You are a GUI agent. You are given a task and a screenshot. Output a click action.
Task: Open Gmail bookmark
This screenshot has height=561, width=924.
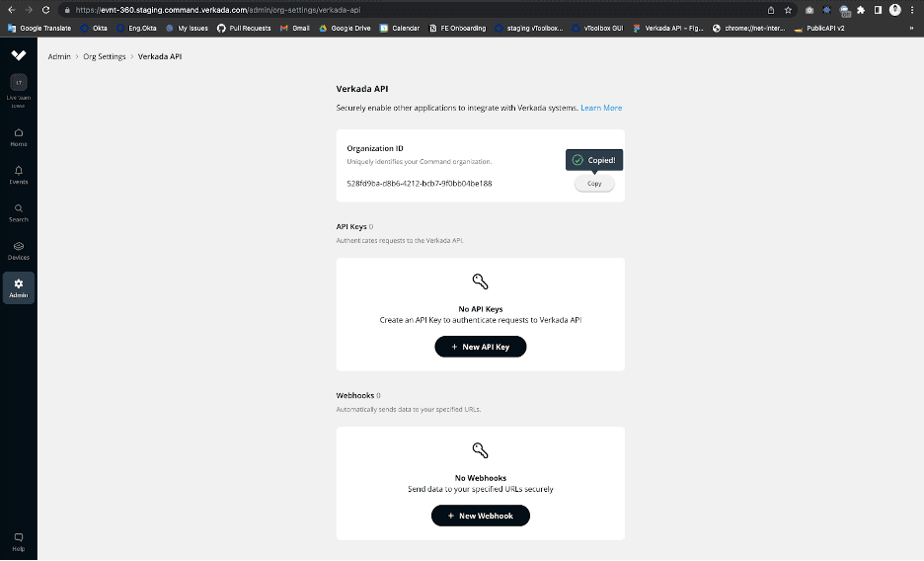pyautogui.click(x=295, y=28)
